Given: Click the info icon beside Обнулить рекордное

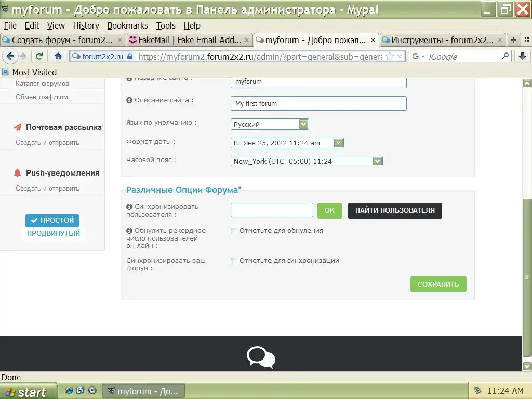Looking at the screenshot, I should coord(129,230).
